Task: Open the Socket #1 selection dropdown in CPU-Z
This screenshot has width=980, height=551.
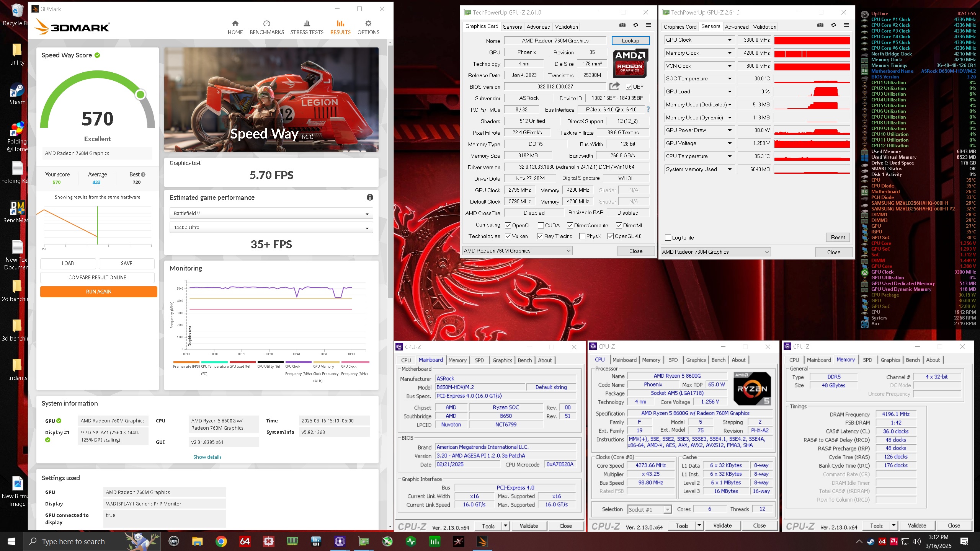Action: point(650,509)
